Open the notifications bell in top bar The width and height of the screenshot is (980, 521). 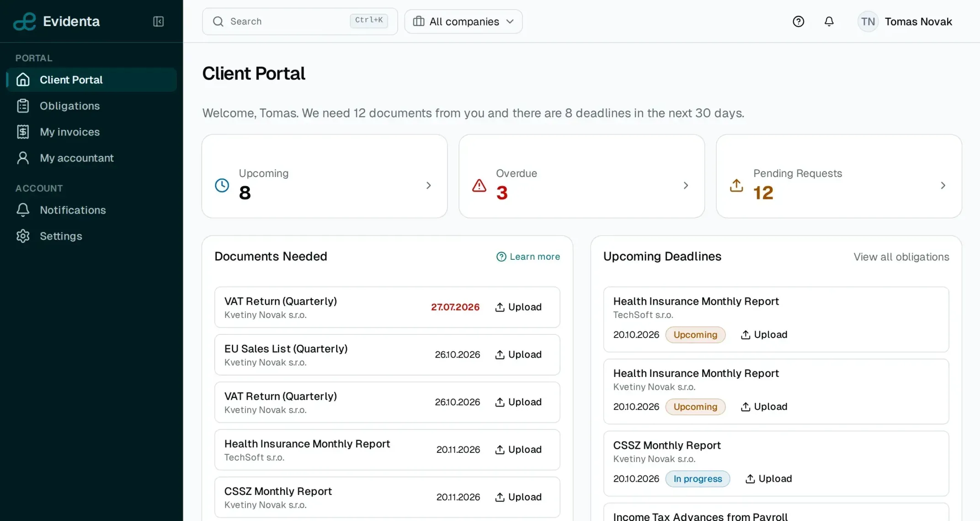tap(829, 21)
